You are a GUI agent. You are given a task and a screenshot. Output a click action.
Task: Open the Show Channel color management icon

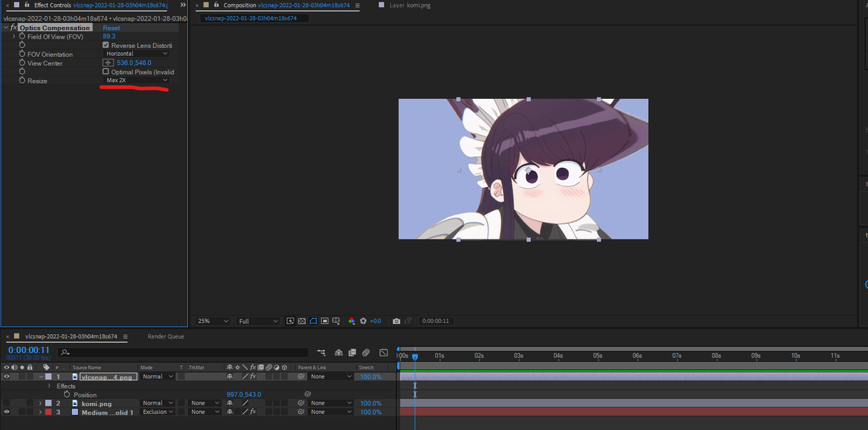352,321
